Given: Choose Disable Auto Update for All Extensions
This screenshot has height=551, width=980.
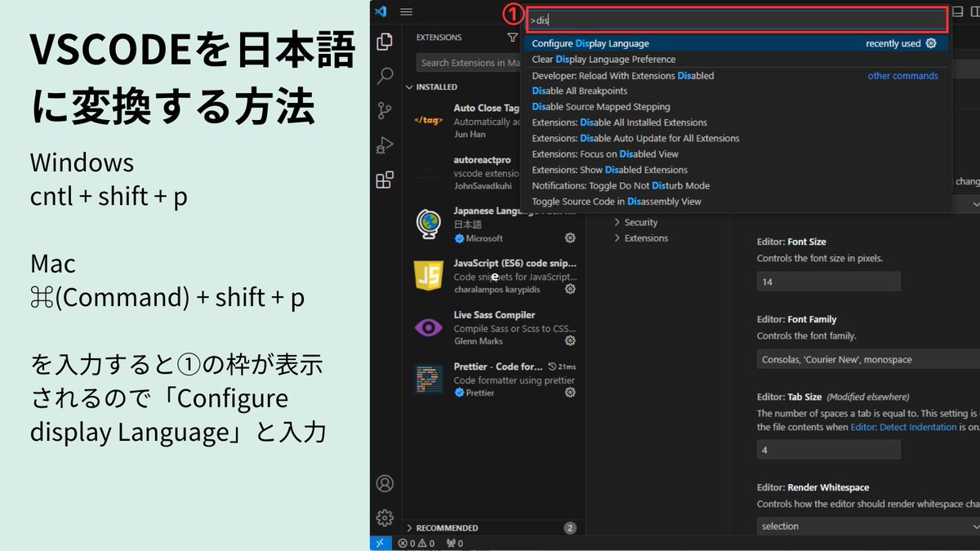Looking at the screenshot, I should [737, 139].
